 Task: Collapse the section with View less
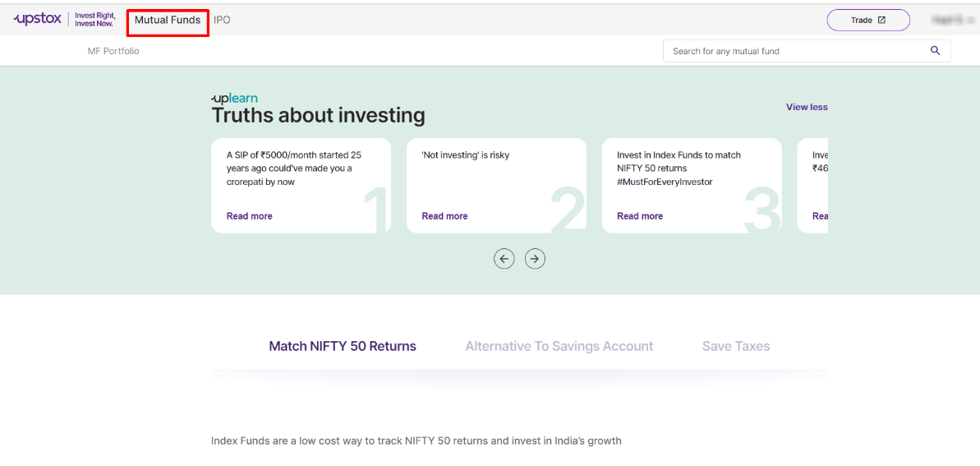point(806,107)
